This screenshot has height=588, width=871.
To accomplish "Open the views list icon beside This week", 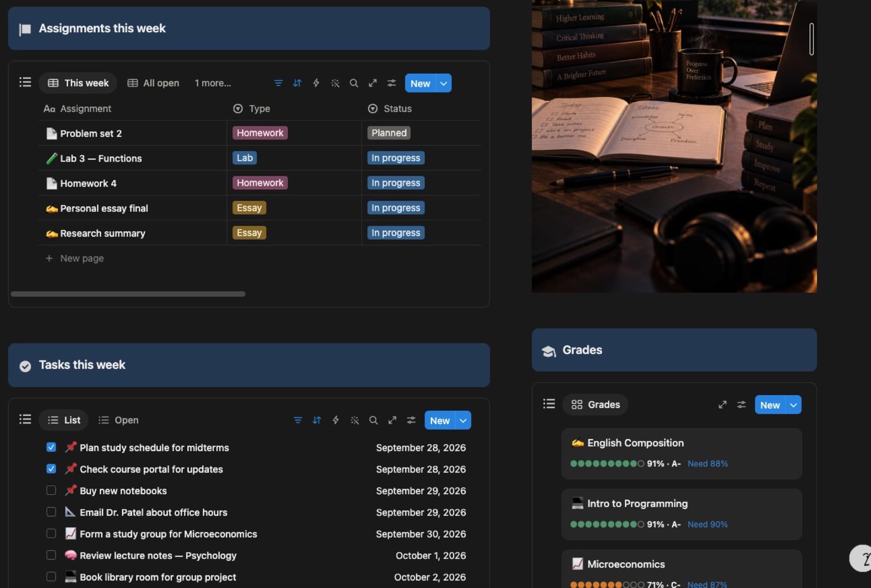I will click(x=25, y=82).
